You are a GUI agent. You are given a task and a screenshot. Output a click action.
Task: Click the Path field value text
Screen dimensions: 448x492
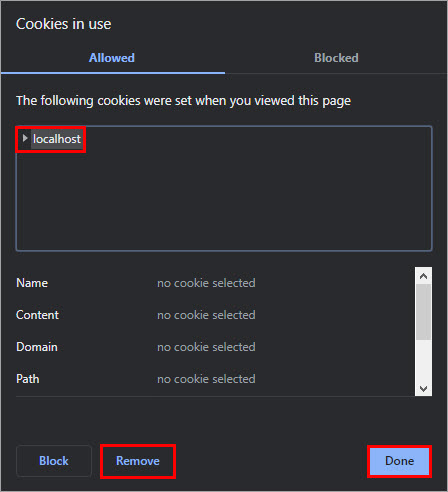click(206, 379)
